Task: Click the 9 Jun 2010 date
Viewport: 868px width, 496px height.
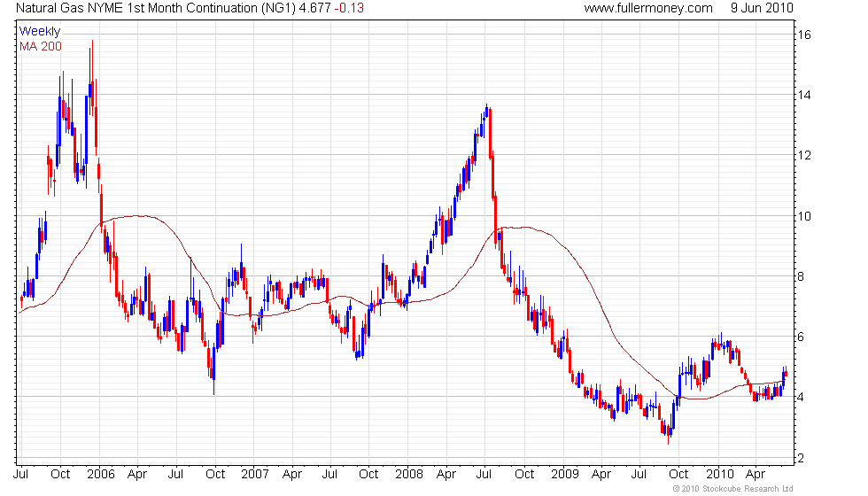Action: click(762, 8)
